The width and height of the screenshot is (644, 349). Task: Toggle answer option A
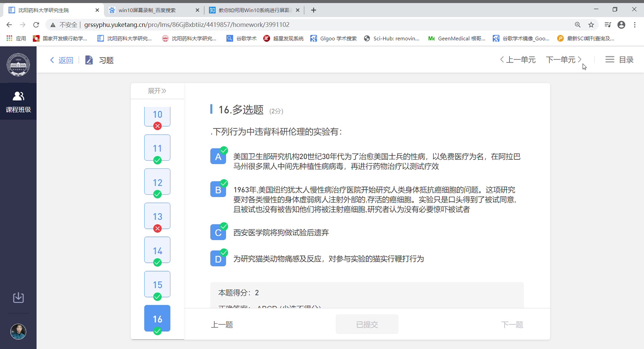tap(218, 156)
